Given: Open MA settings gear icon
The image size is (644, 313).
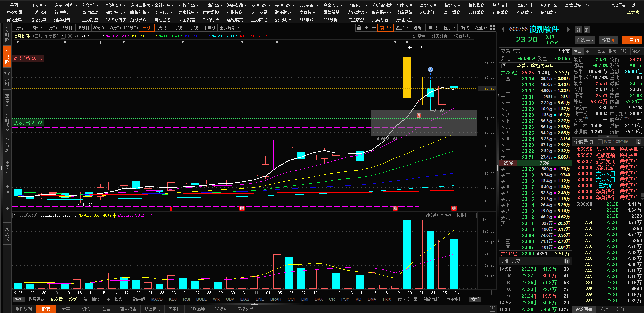Looking at the screenshot, I should pos(70,36).
